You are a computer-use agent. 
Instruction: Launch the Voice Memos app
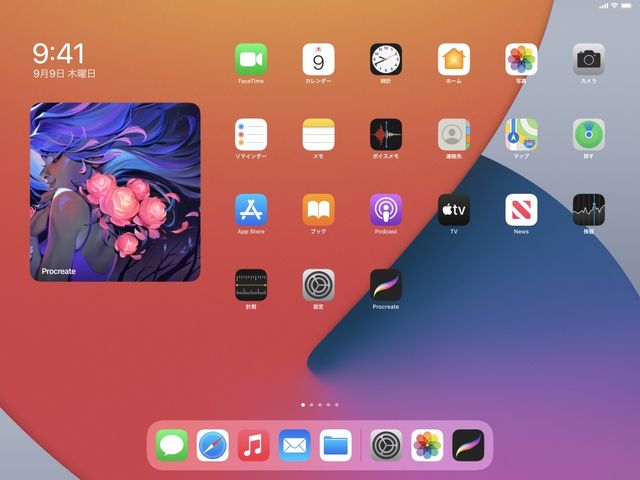tap(386, 135)
